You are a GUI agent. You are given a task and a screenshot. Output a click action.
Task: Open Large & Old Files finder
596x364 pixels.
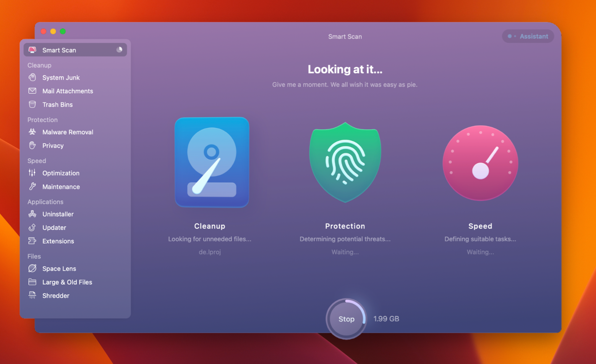point(67,282)
